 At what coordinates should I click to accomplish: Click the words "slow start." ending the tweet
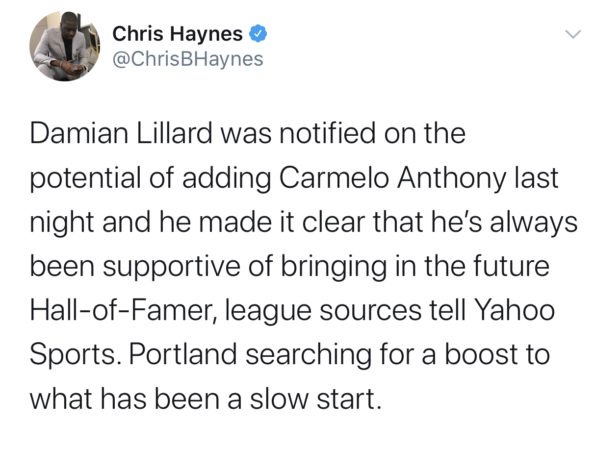pos(316,399)
